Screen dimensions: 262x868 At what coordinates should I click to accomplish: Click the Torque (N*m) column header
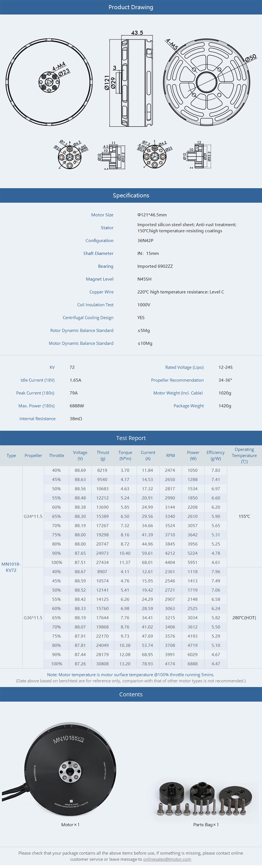coord(125,455)
